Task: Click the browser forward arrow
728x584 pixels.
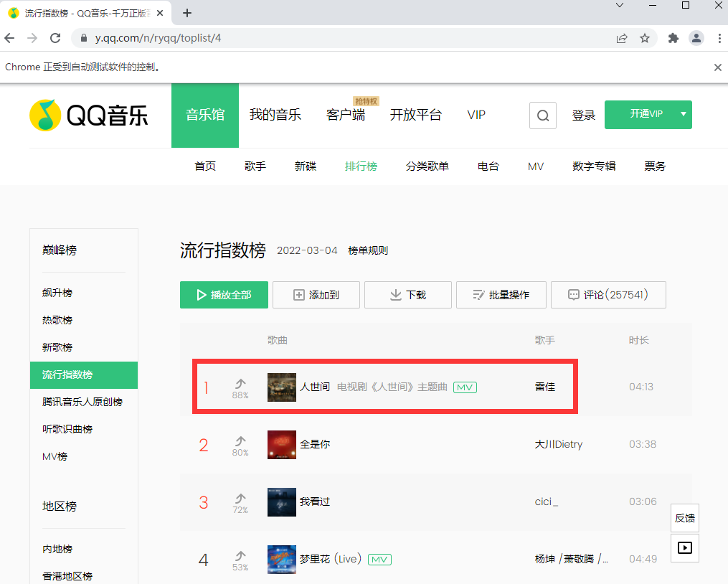Action: (x=32, y=38)
